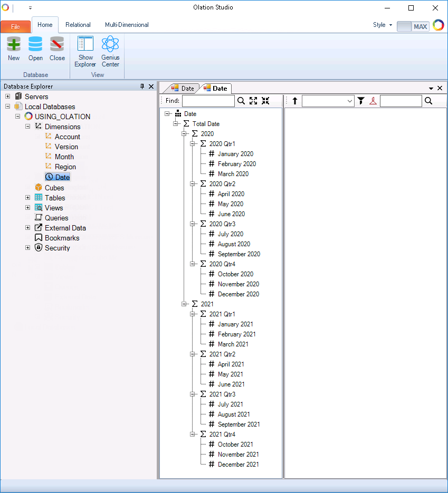This screenshot has width=448, height=493.
Task: Click the search magnifier in right pane
Action: pos(428,101)
